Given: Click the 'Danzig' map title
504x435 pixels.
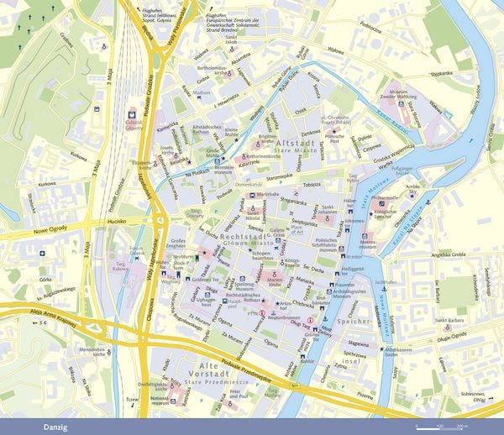Looking at the screenshot, I should pyautogui.click(x=55, y=427).
